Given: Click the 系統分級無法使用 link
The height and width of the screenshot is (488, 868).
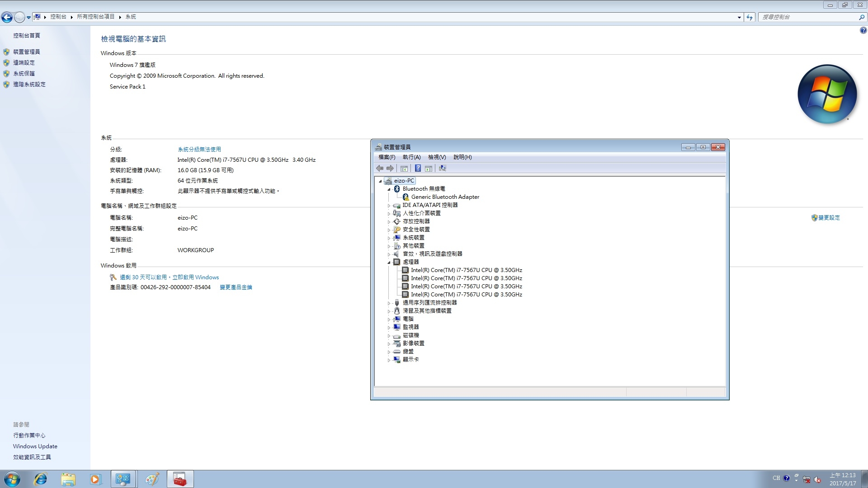Looking at the screenshot, I should point(199,150).
